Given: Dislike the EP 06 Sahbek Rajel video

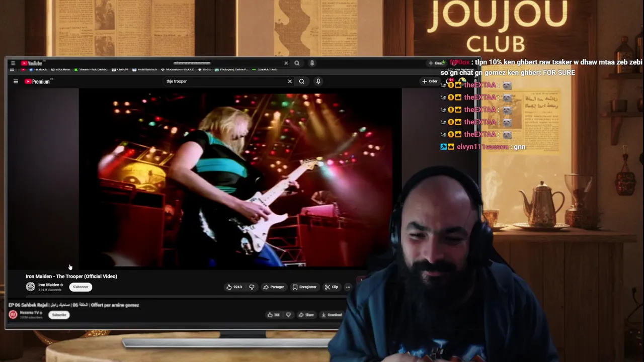Looking at the screenshot, I should (288, 315).
